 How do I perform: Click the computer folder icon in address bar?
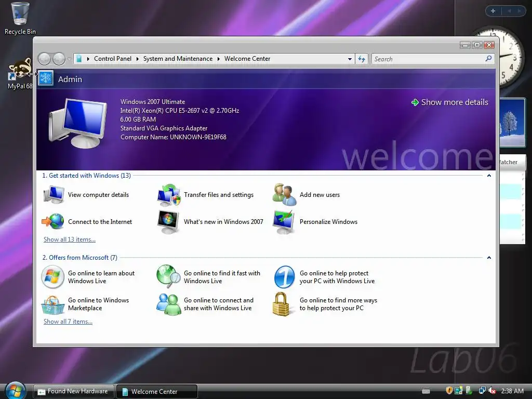[x=79, y=59]
